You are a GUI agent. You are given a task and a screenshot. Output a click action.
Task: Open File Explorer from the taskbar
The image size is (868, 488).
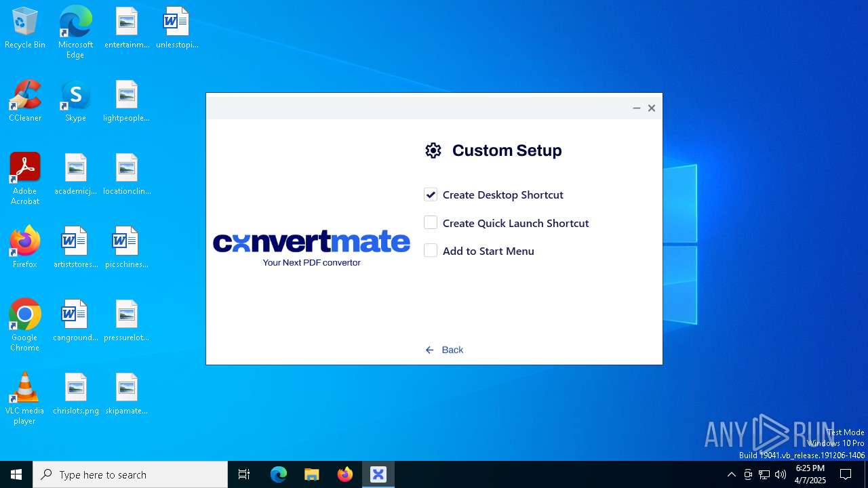[312, 474]
